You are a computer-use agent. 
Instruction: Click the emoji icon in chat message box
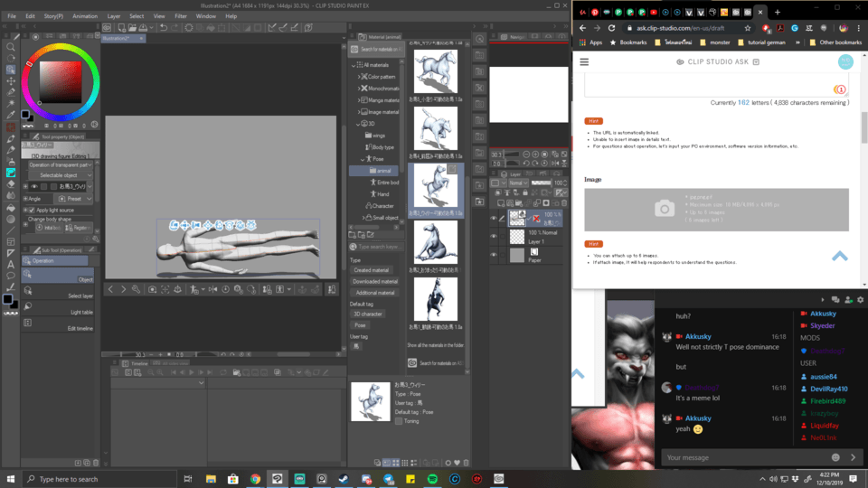pyautogui.click(x=835, y=457)
